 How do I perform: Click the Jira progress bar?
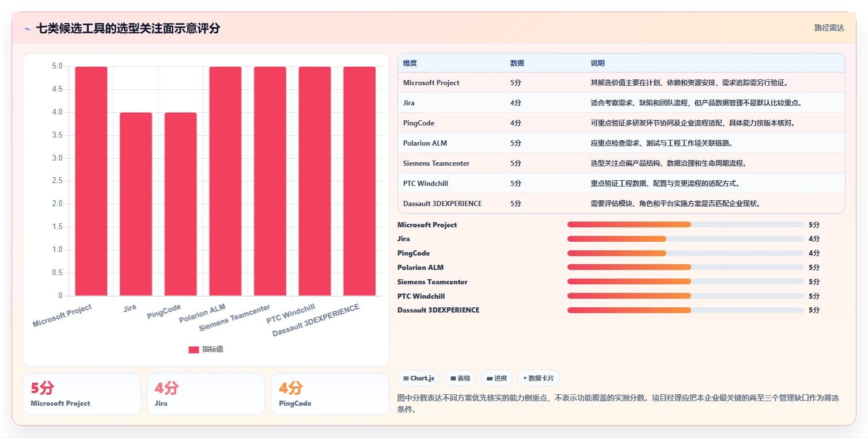(685, 239)
